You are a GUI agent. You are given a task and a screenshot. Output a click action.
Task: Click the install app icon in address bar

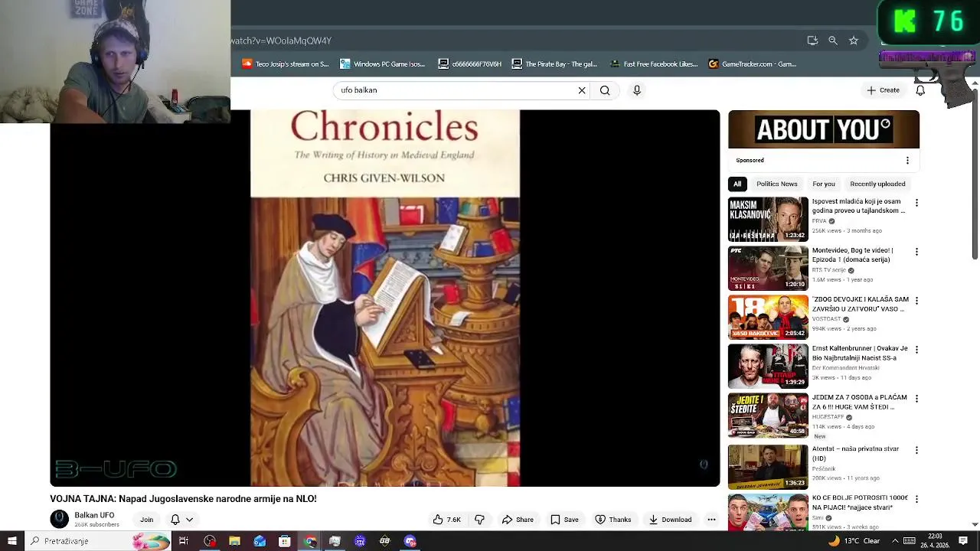[x=812, y=41]
